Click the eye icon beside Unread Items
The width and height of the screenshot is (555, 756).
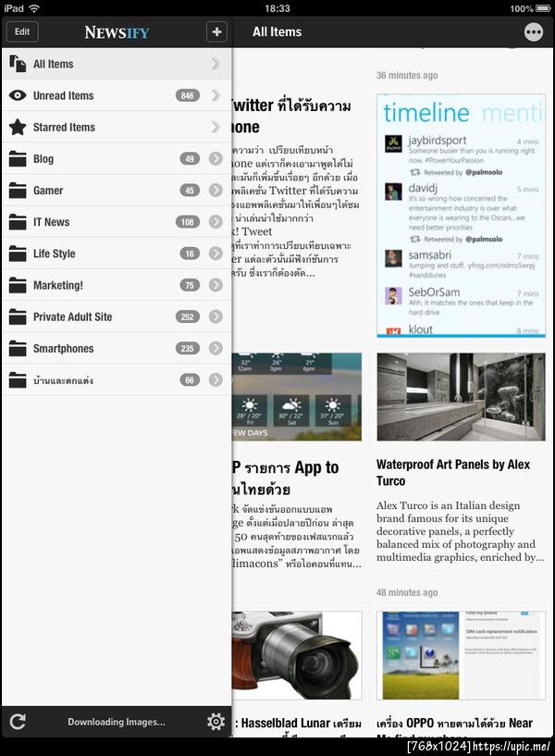tap(18, 95)
